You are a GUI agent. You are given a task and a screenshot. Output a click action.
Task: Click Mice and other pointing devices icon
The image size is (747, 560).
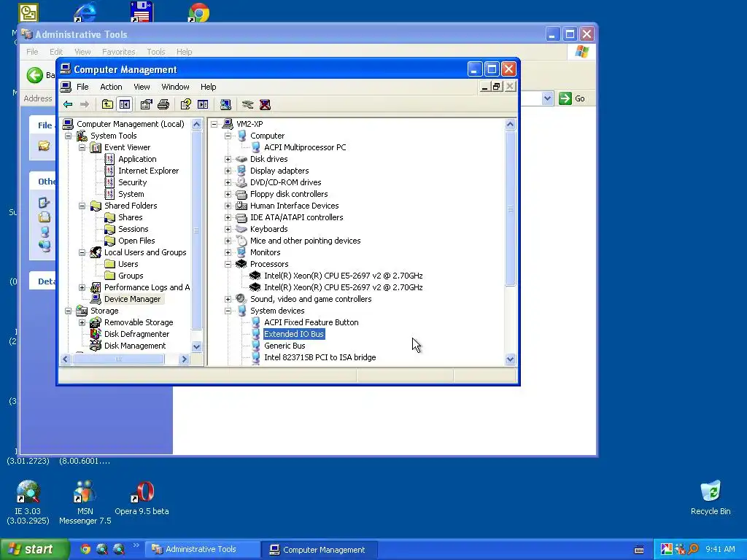(x=241, y=241)
